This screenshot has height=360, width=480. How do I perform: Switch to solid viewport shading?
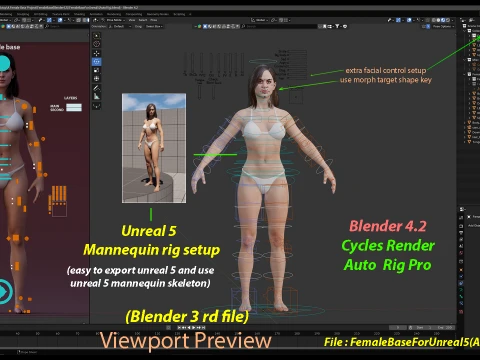(438, 20)
